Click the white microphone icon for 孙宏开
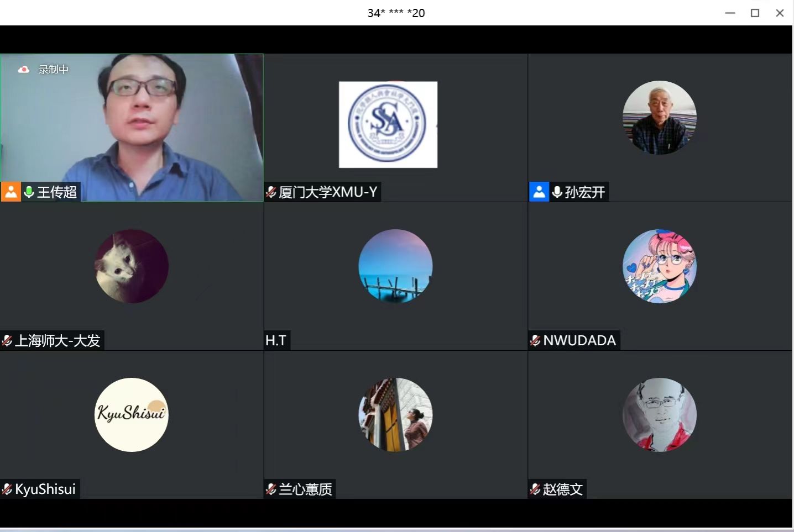Viewport: 794px width, 532px height. coord(557,192)
